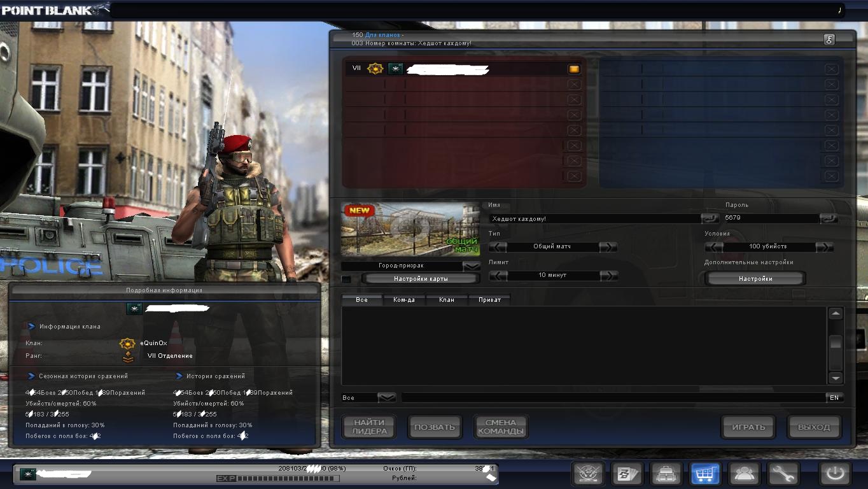Screen dimensions: 868x489
Task: Select next match type after Общий матч
Action: (x=608, y=247)
